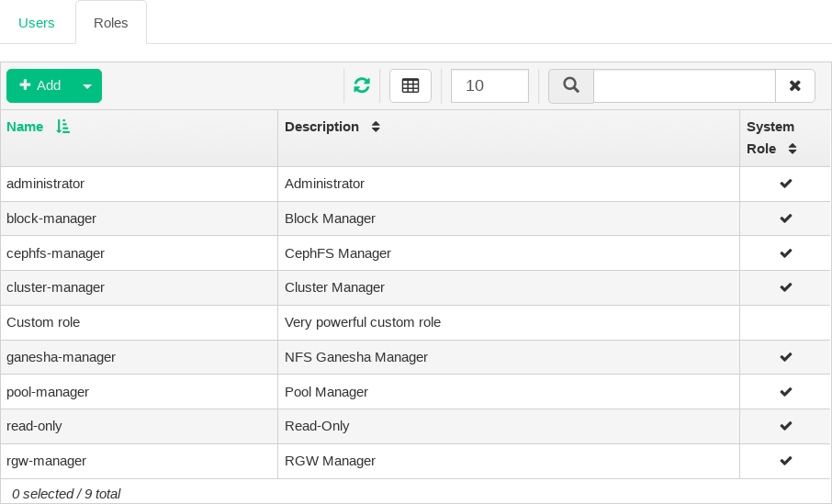
Task: Select the Roles tab
Action: click(111, 23)
